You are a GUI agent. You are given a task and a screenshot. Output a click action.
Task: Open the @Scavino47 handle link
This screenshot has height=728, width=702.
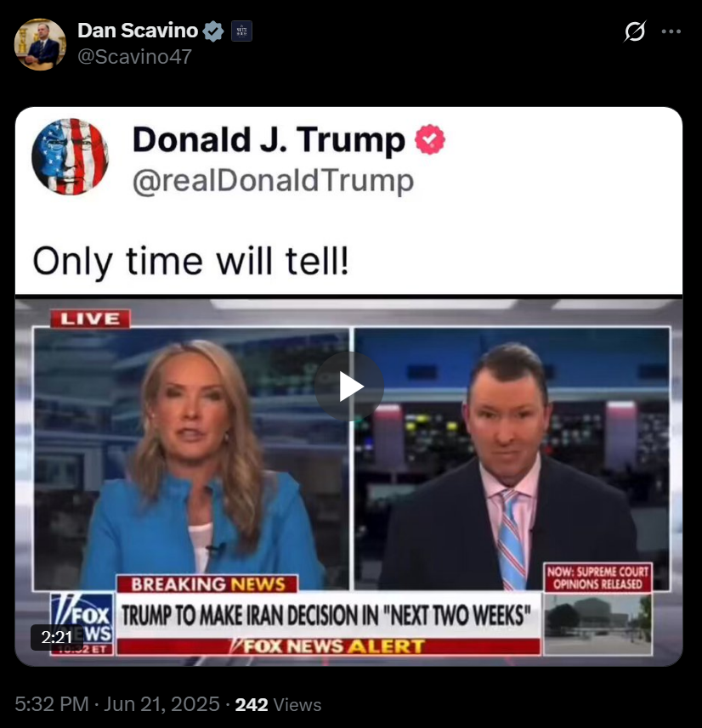click(134, 57)
